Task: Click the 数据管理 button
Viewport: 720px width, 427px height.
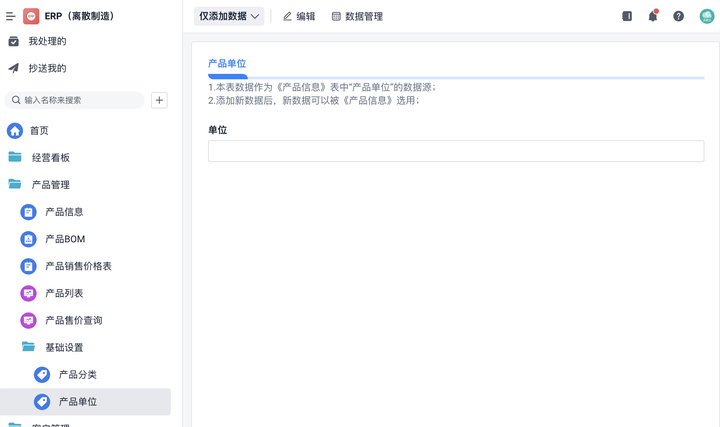Action: (357, 16)
